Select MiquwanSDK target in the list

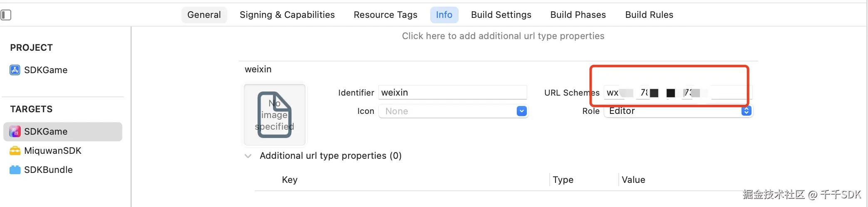[53, 151]
